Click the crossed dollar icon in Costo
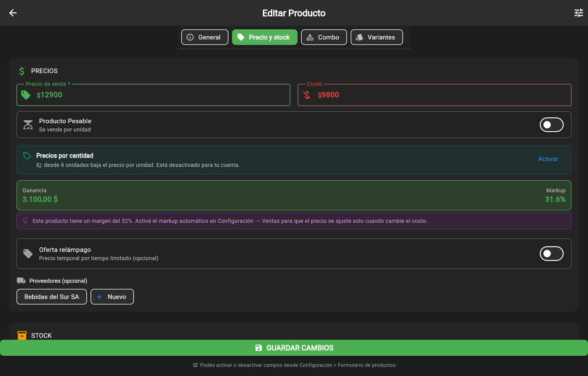Screen dimensions: 588x376 coord(307,95)
